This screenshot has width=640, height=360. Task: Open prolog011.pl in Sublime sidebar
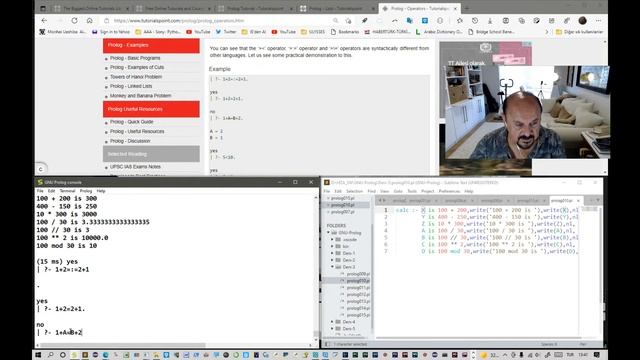pyautogui.click(x=358, y=288)
